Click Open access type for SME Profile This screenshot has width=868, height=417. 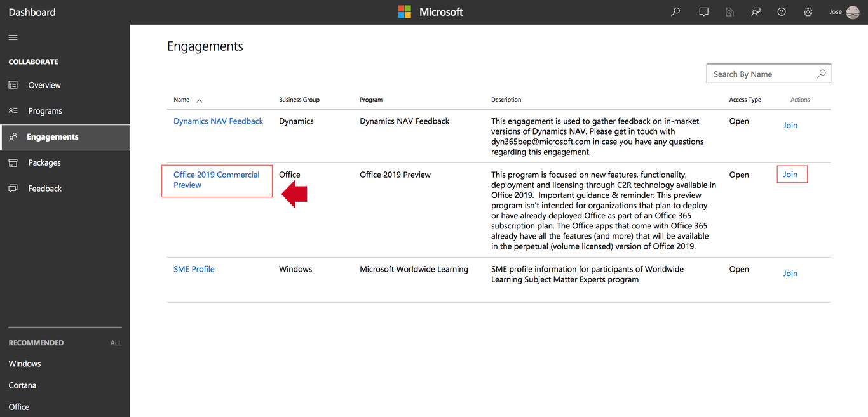pos(739,269)
